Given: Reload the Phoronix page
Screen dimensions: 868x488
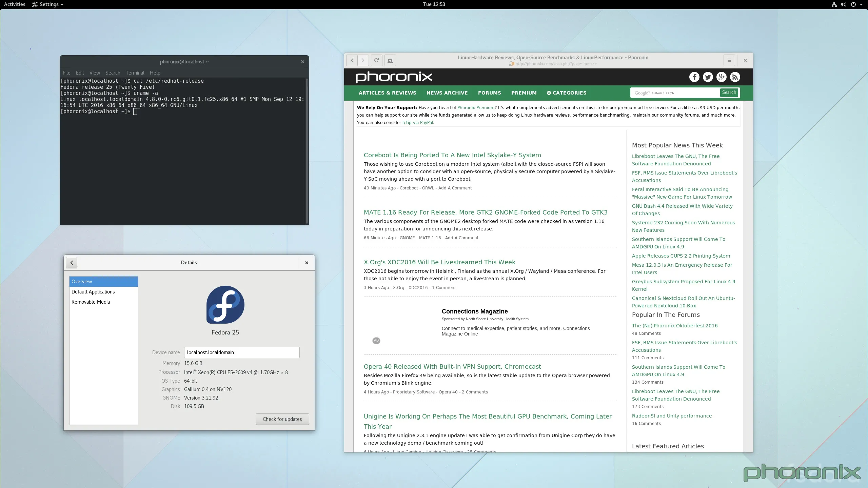Looking at the screenshot, I should click(376, 60).
